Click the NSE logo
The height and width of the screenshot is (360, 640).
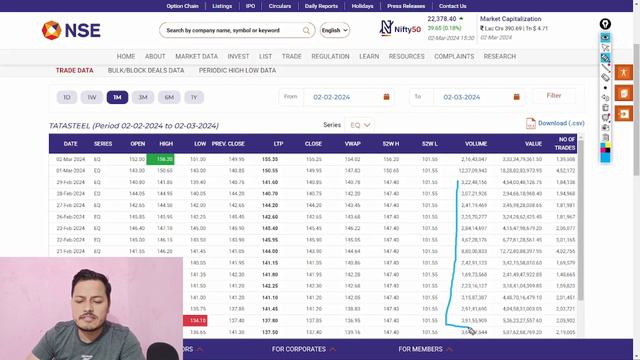click(x=71, y=30)
